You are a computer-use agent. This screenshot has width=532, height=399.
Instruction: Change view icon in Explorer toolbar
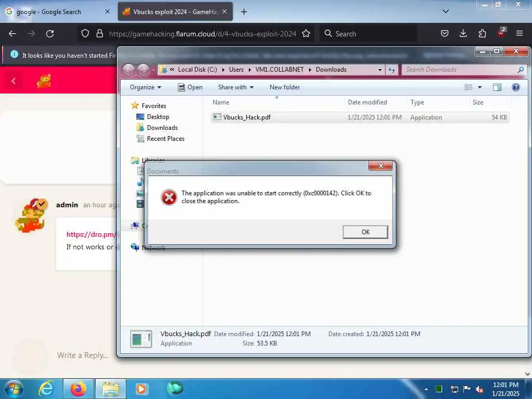tap(469, 87)
